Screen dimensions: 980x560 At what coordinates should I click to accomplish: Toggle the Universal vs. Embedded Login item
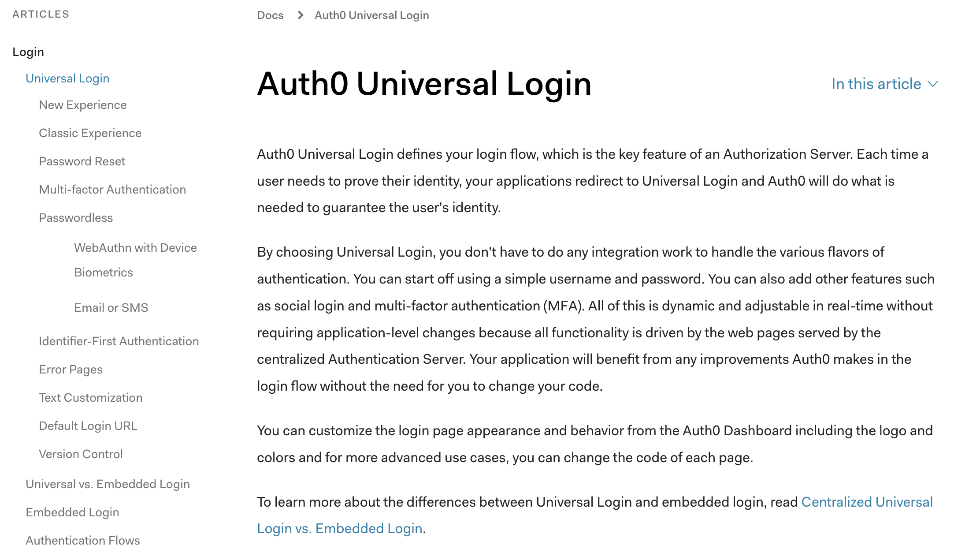coord(108,484)
